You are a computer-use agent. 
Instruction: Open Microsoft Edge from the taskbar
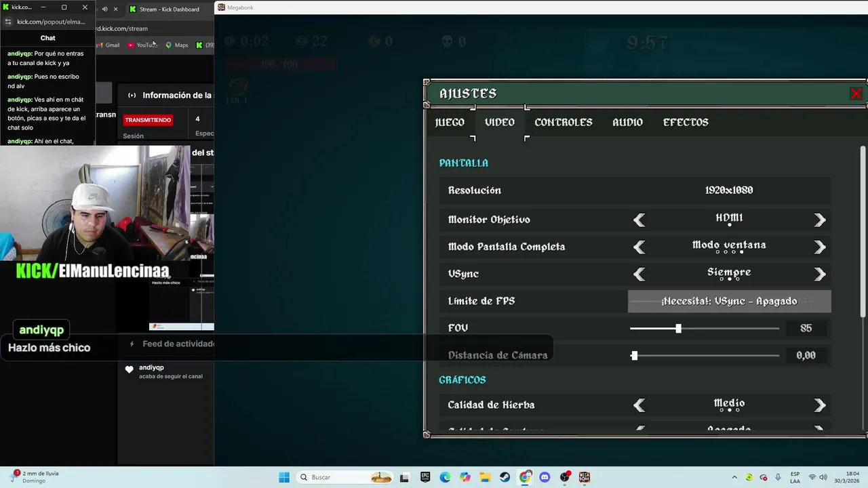(445, 477)
